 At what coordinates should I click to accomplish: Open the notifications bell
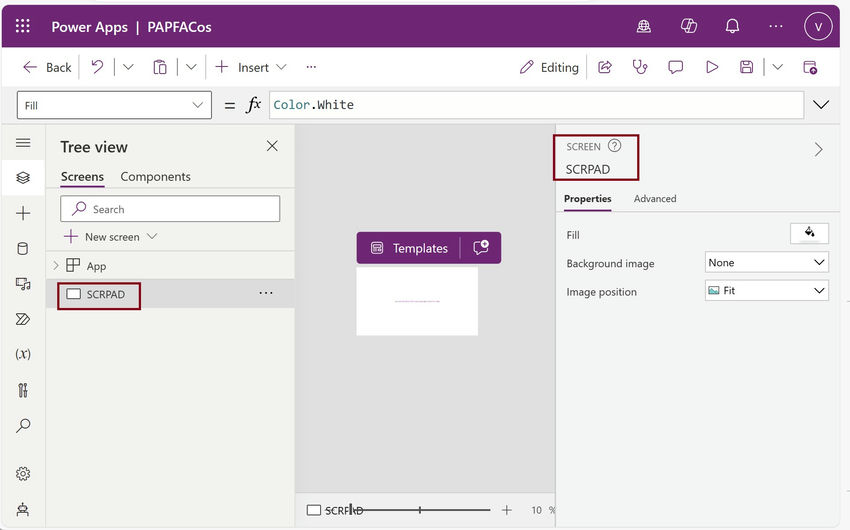[732, 27]
